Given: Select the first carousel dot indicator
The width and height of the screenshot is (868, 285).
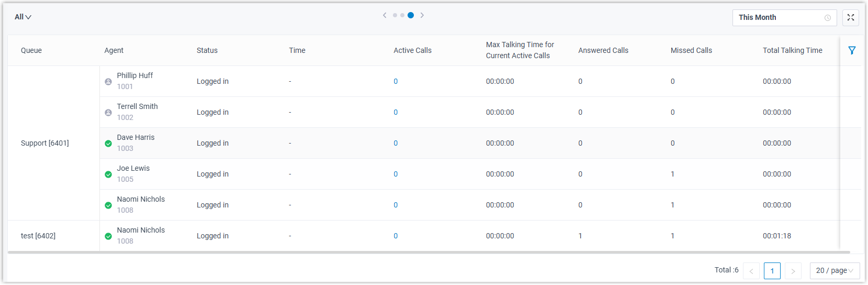Looking at the screenshot, I should pos(395,15).
